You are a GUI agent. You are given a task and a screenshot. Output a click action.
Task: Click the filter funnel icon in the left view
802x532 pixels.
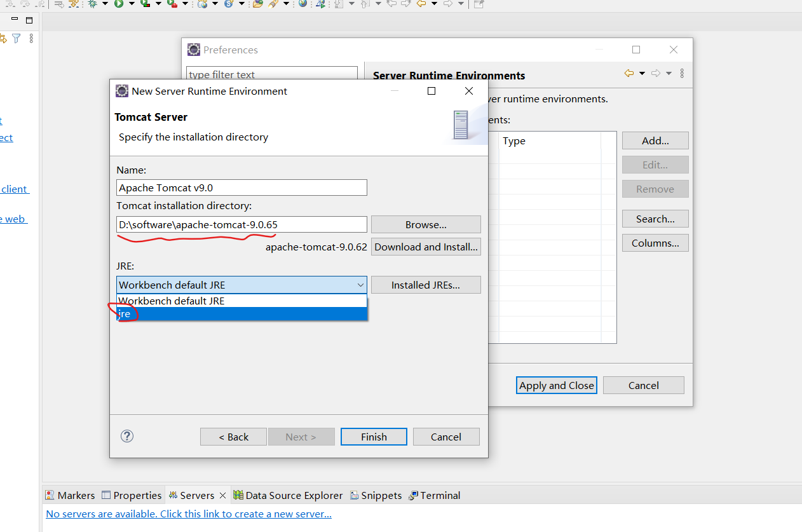tap(17, 39)
